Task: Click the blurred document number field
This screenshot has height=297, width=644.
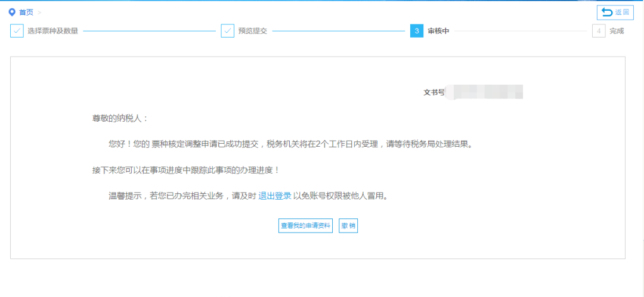Action: click(484, 92)
